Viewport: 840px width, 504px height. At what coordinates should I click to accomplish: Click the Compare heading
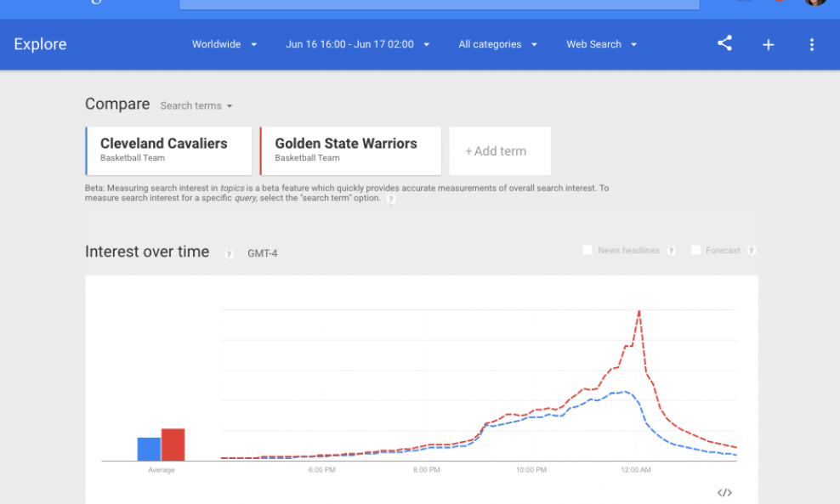117,104
